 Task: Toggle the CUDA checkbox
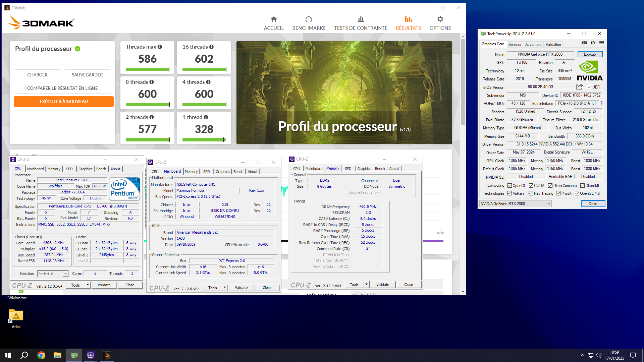(531, 186)
